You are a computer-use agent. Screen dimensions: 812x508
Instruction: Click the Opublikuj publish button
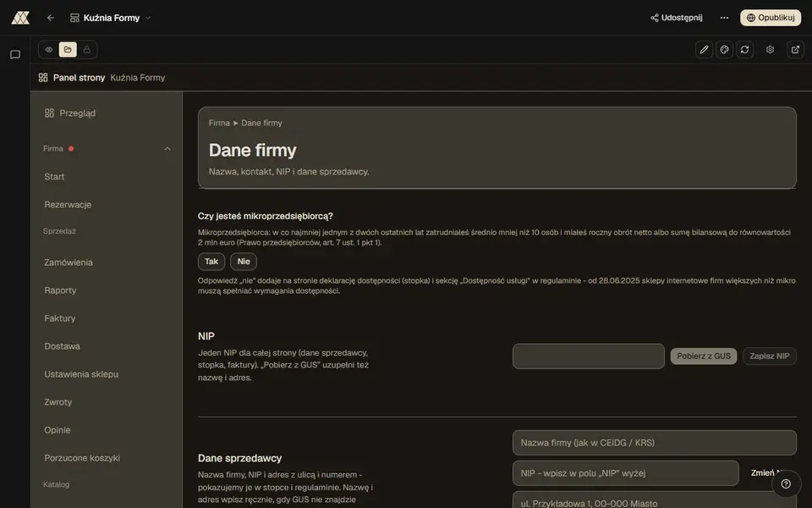(770, 18)
